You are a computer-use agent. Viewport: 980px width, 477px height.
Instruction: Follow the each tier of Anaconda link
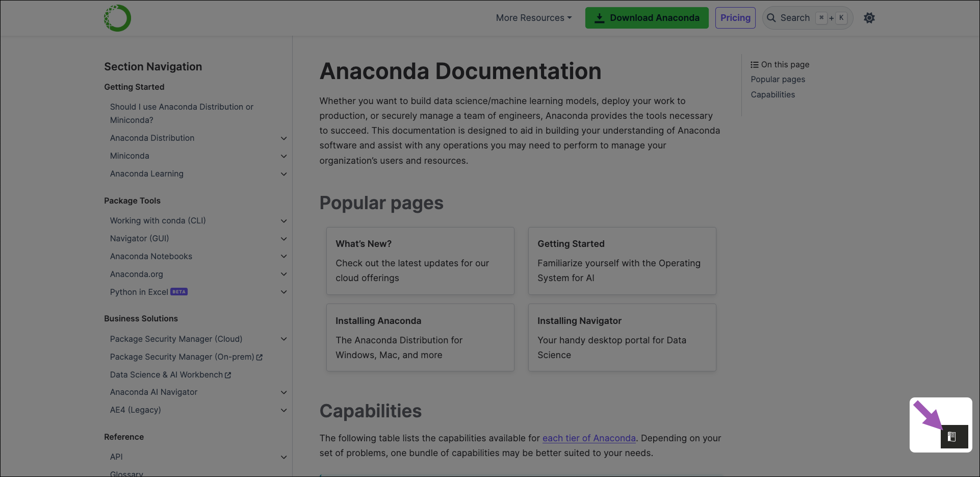click(589, 438)
